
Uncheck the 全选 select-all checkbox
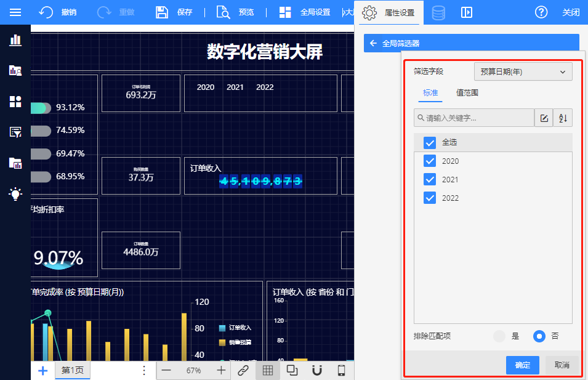(x=430, y=142)
